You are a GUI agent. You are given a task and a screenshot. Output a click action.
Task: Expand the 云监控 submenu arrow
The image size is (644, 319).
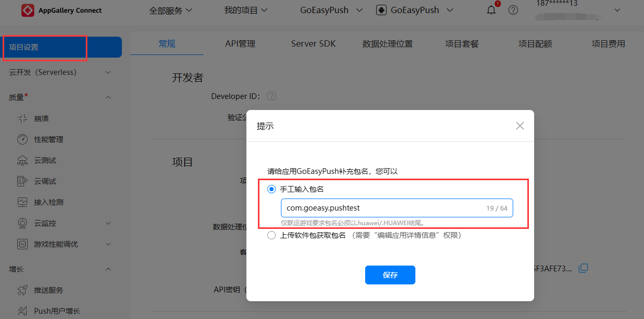coord(108,223)
